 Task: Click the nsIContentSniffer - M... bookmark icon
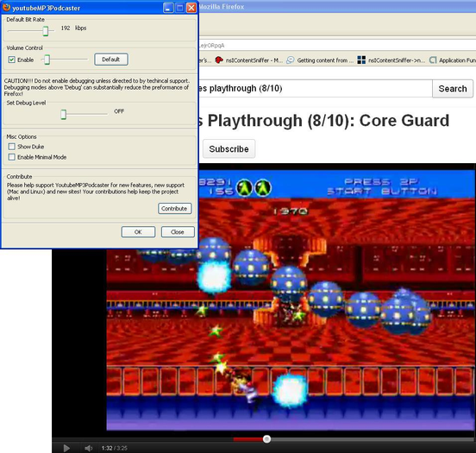pyautogui.click(x=218, y=60)
